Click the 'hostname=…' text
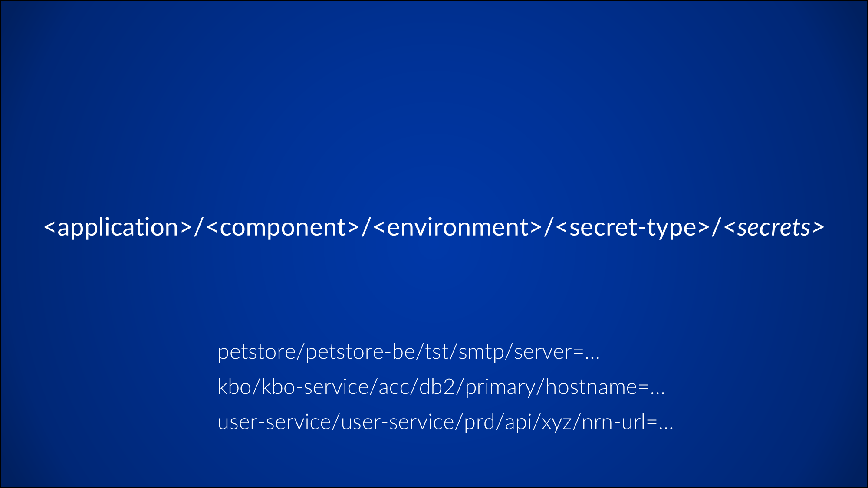 tap(605, 387)
